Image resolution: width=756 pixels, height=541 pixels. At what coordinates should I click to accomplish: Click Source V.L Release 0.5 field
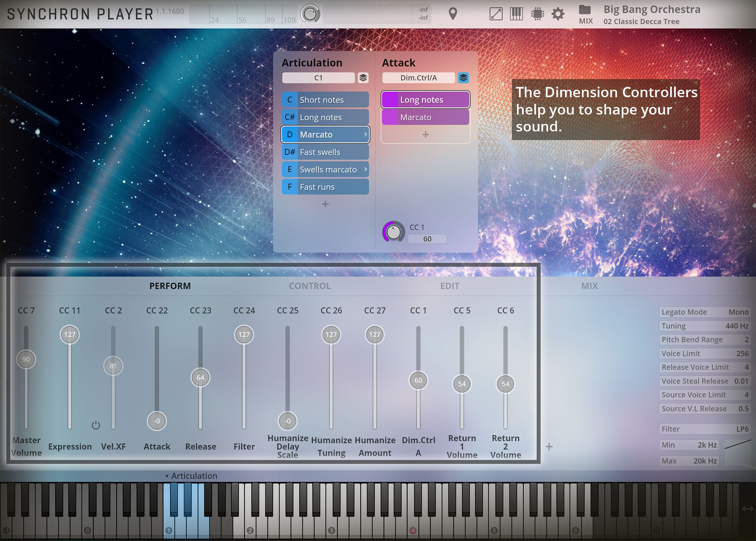tap(705, 408)
